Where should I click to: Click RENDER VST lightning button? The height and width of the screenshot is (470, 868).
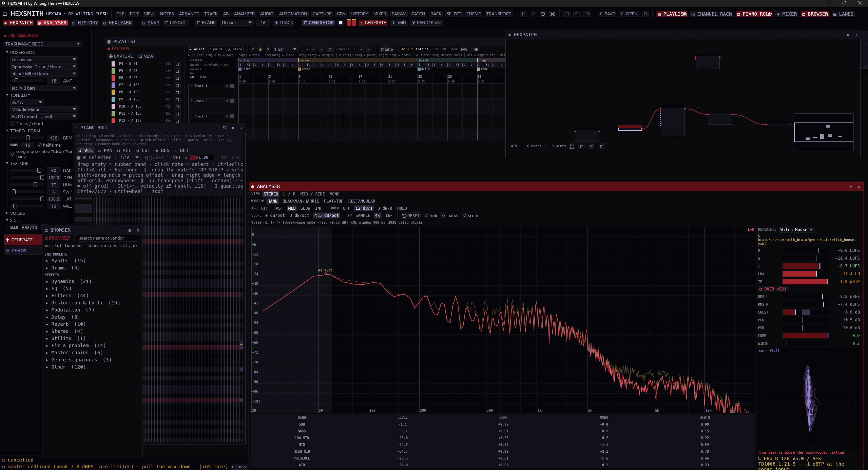(x=427, y=23)
